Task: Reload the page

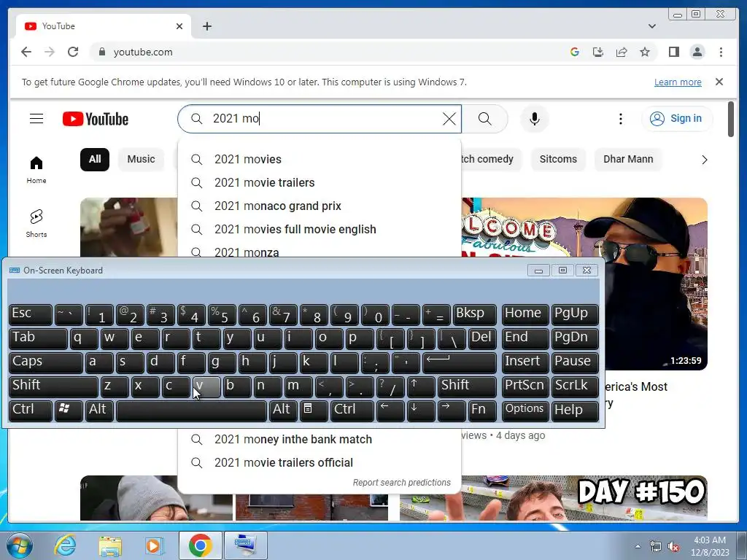Action: tap(73, 52)
